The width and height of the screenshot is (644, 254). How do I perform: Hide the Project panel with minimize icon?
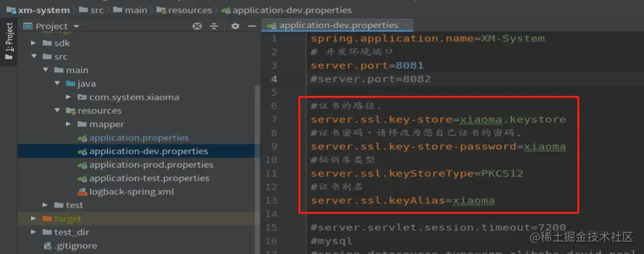(x=252, y=27)
